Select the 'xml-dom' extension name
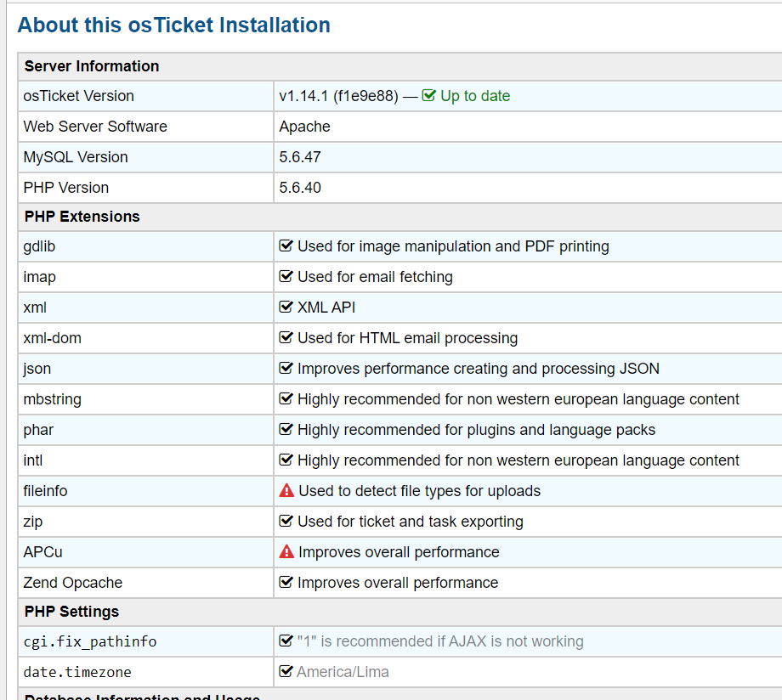Screen dimensions: 782x700 coord(53,338)
